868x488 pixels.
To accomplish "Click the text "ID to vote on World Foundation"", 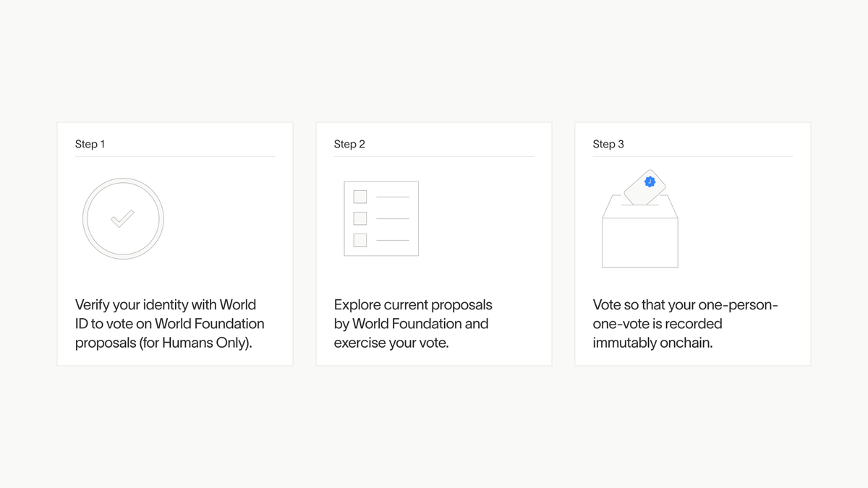I will pos(170,323).
